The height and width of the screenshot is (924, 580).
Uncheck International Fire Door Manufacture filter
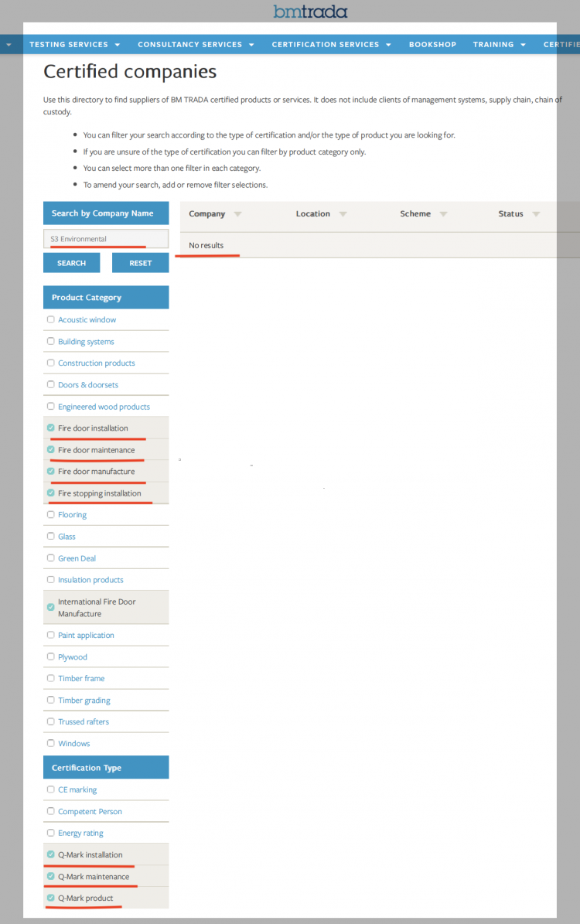[51, 607]
